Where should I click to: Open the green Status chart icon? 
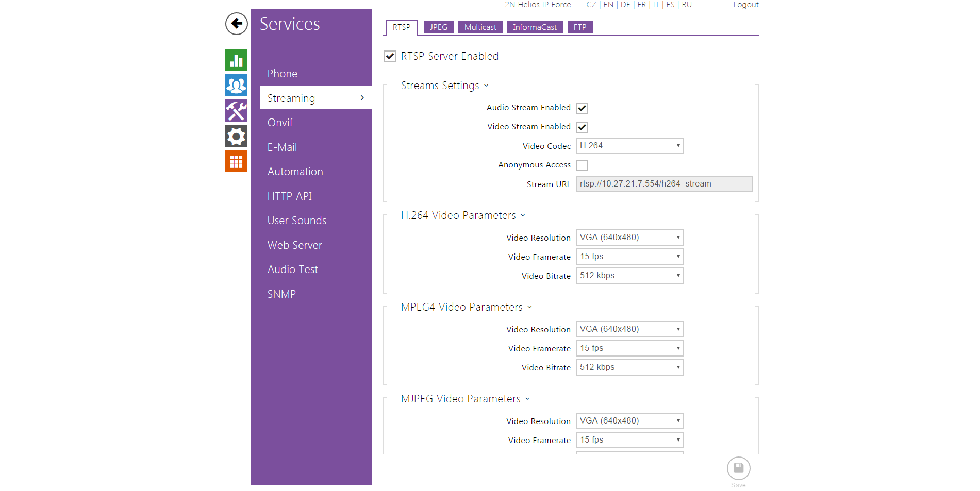click(x=236, y=60)
